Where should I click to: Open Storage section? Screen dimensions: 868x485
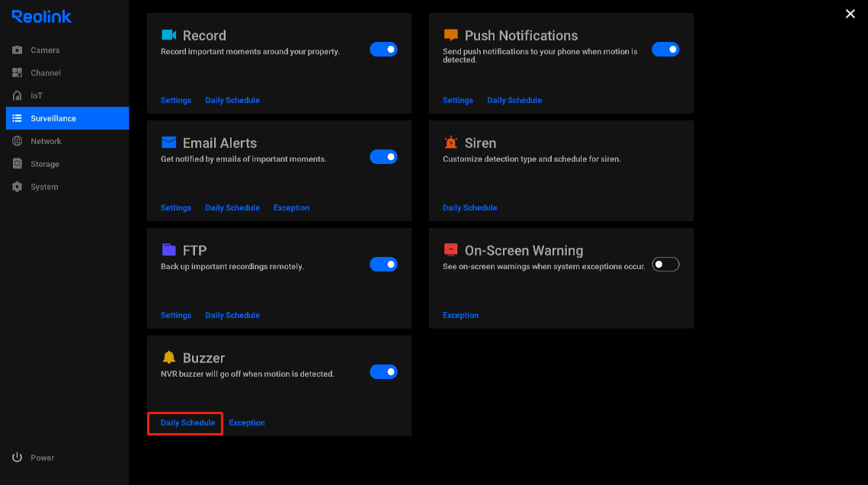pos(68,164)
